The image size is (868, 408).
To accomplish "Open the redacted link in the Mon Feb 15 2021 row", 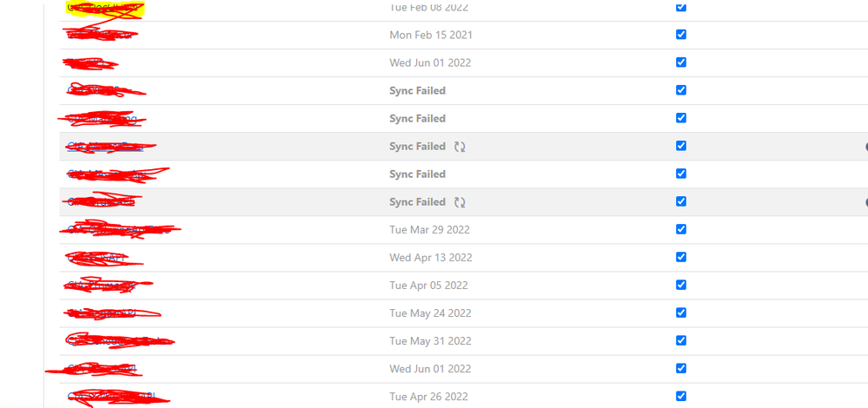I will click(100, 35).
